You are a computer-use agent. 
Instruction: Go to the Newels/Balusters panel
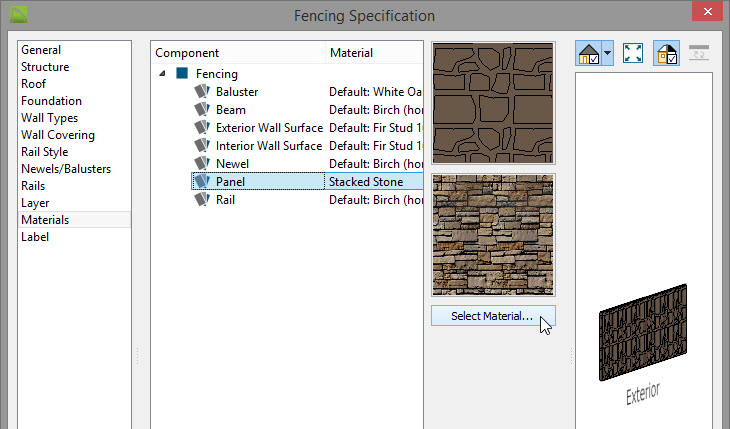[66, 169]
